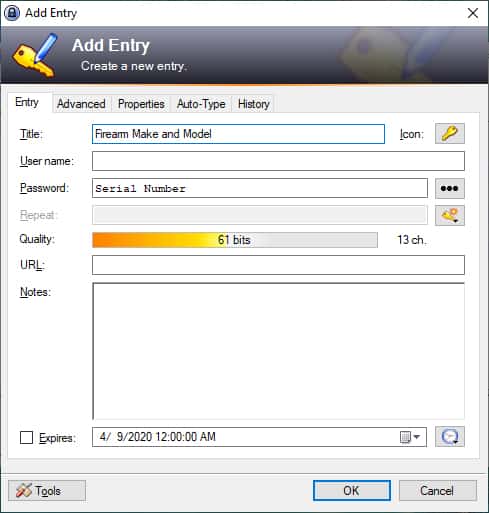Switch to the Advanced tab

click(x=81, y=104)
